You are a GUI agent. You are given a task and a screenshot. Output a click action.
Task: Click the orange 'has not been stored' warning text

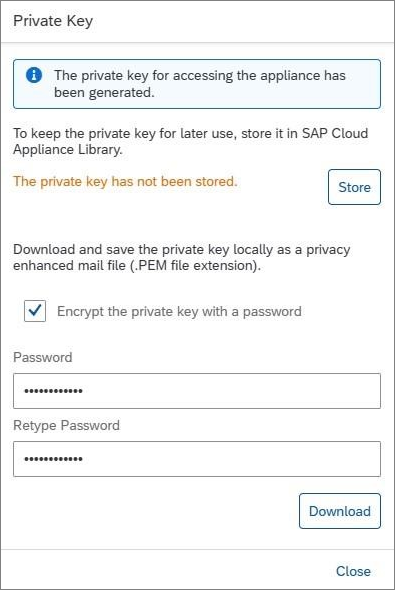pos(125,181)
